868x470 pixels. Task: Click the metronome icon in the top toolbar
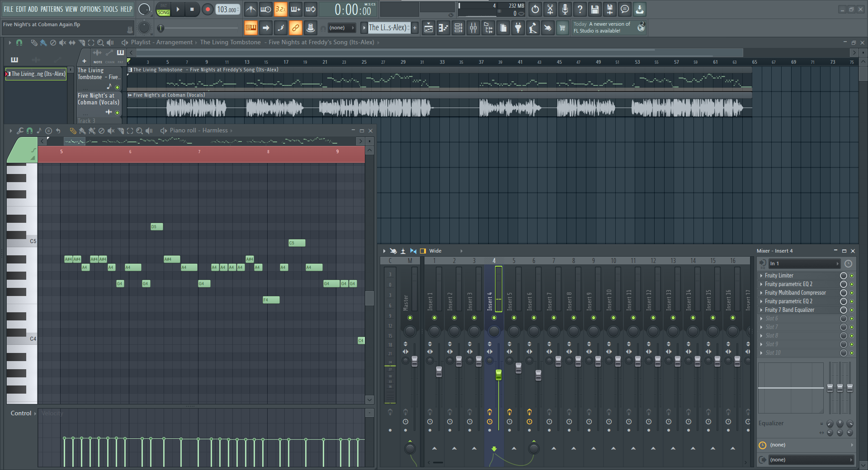click(250, 9)
